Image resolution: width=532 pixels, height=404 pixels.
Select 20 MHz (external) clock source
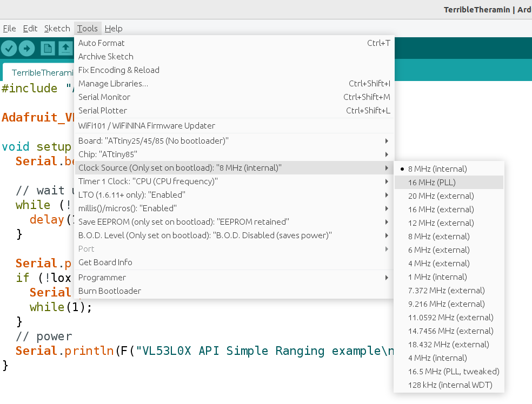point(441,196)
